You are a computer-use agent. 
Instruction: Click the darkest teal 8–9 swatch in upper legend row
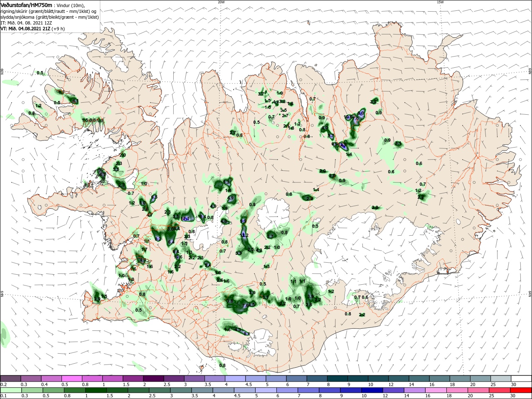[x=337, y=378]
